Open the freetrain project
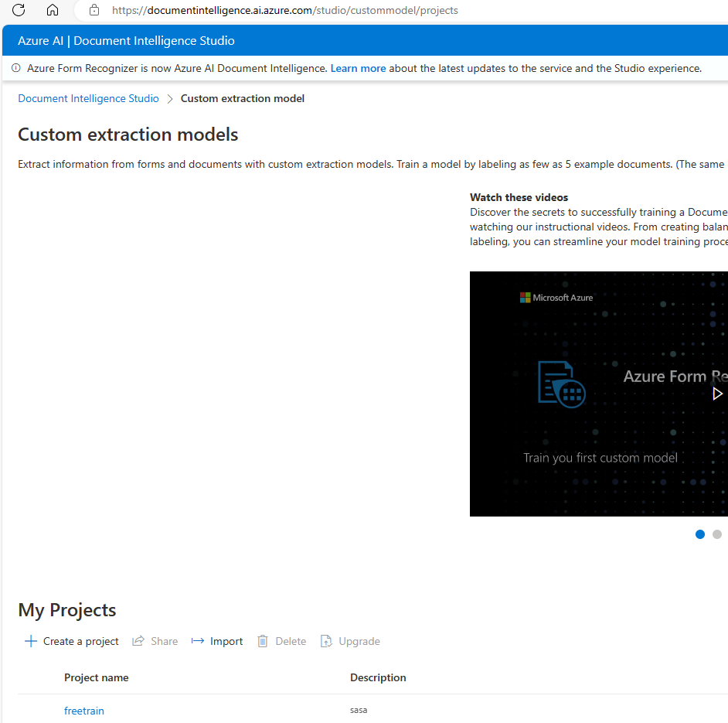 point(84,711)
